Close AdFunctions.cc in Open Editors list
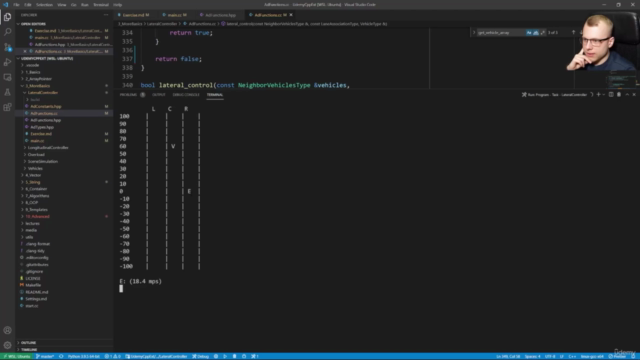This screenshot has width=640, height=360. [x=25, y=51]
